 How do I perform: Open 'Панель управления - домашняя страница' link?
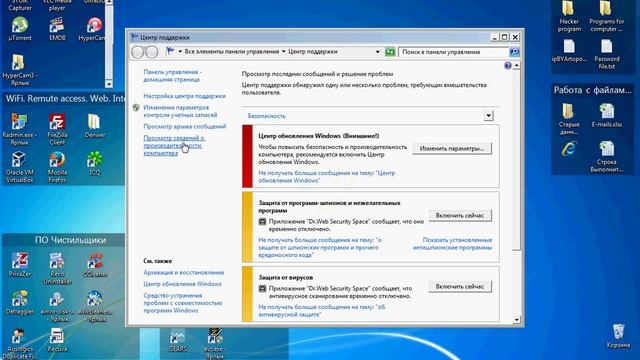click(173, 76)
